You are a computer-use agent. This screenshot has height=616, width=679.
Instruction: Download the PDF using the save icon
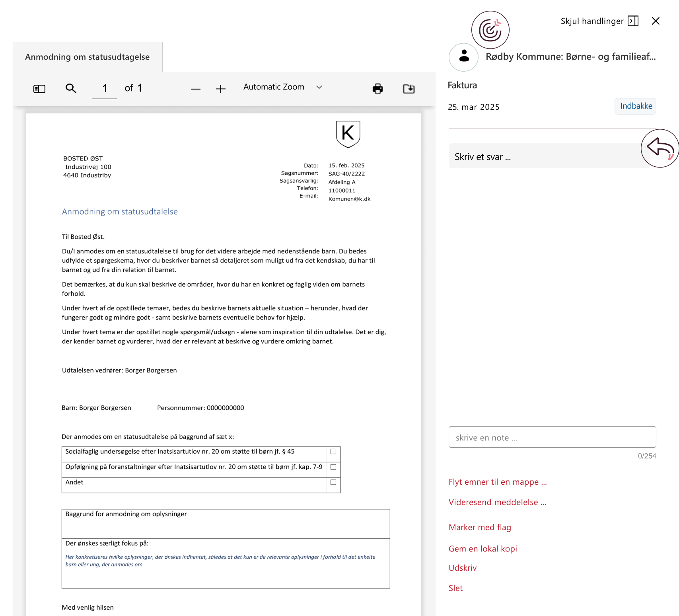tap(409, 89)
